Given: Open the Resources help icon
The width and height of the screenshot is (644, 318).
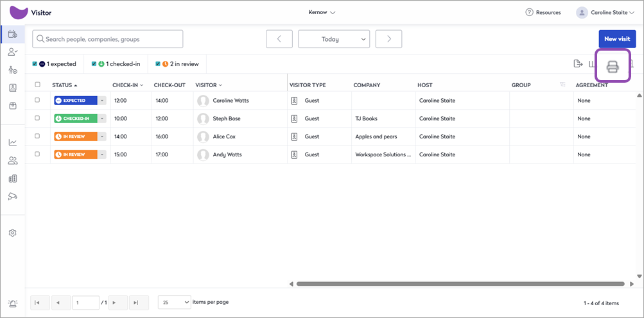Looking at the screenshot, I should pos(529,12).
